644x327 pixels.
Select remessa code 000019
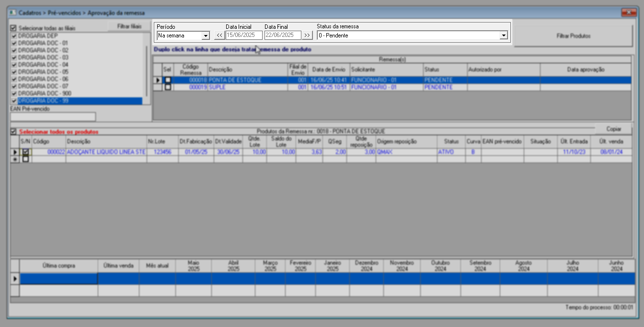coord(190,87)
